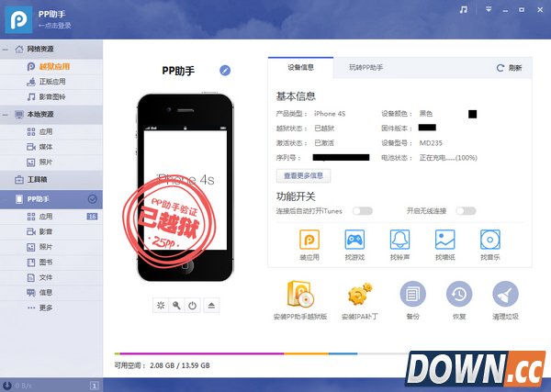Open 照片 under PP助手 device
This screenshot has height=392, width=551.
pyautogui.click(x=51, y=247)
